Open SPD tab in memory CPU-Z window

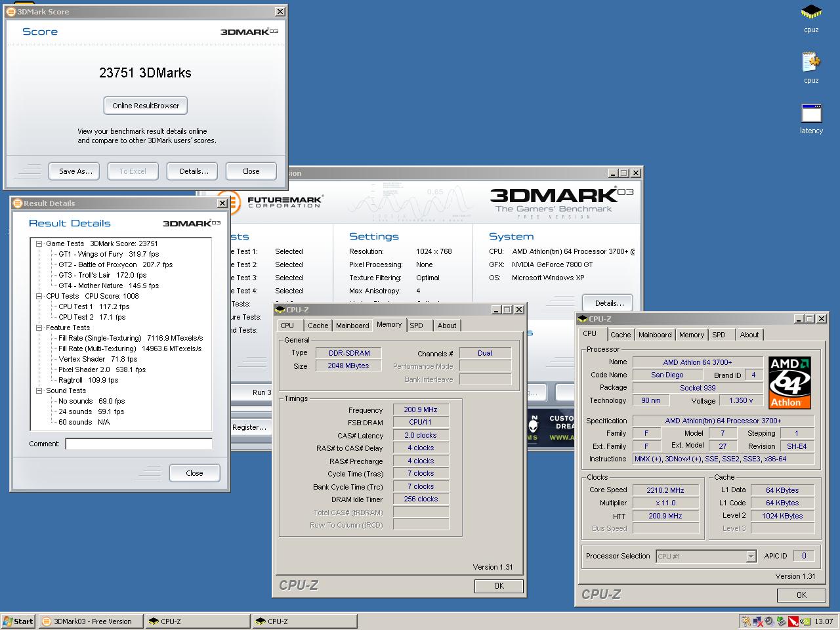pyautogui.click(x=416, y=325)
